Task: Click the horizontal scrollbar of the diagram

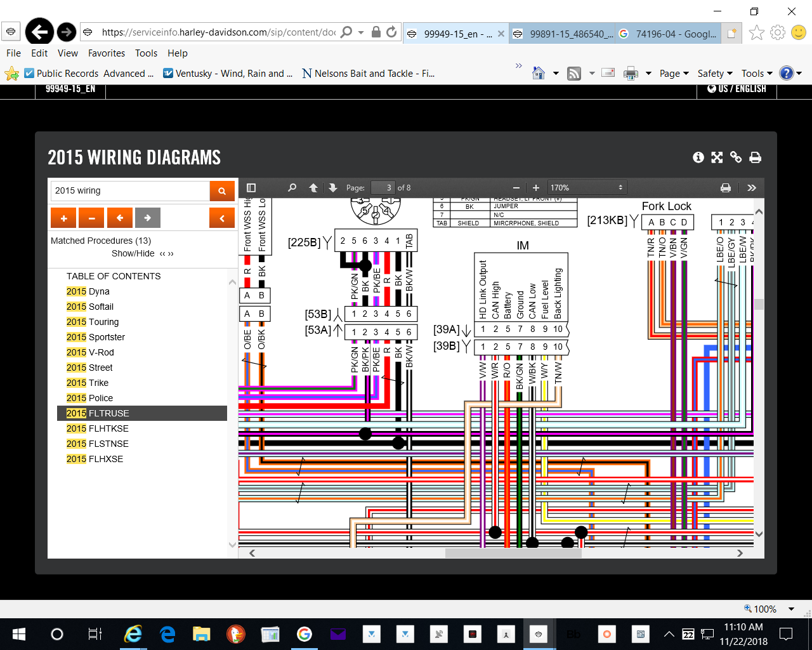Action: [x=513, y=553]
